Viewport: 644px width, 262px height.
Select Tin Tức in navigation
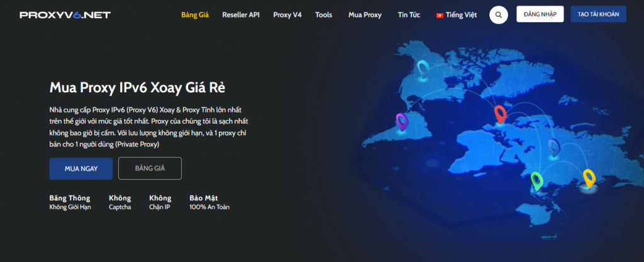pyautogui.click(x=409, y=14)
